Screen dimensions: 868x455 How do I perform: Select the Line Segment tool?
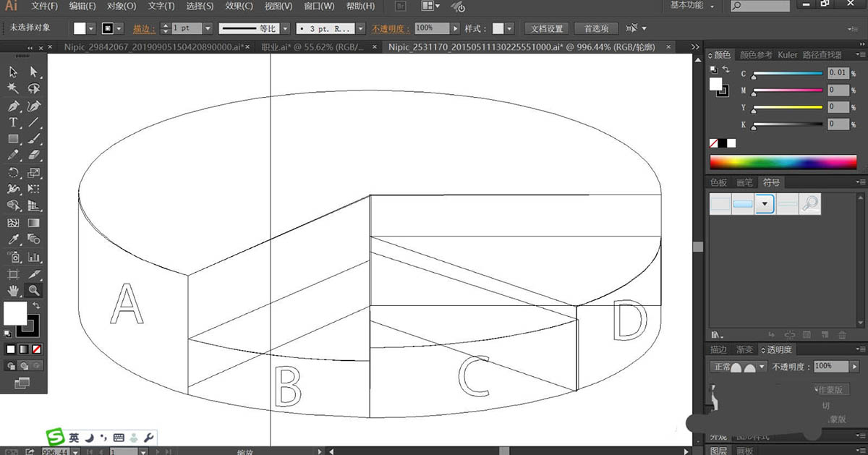(x=34, y=122)
